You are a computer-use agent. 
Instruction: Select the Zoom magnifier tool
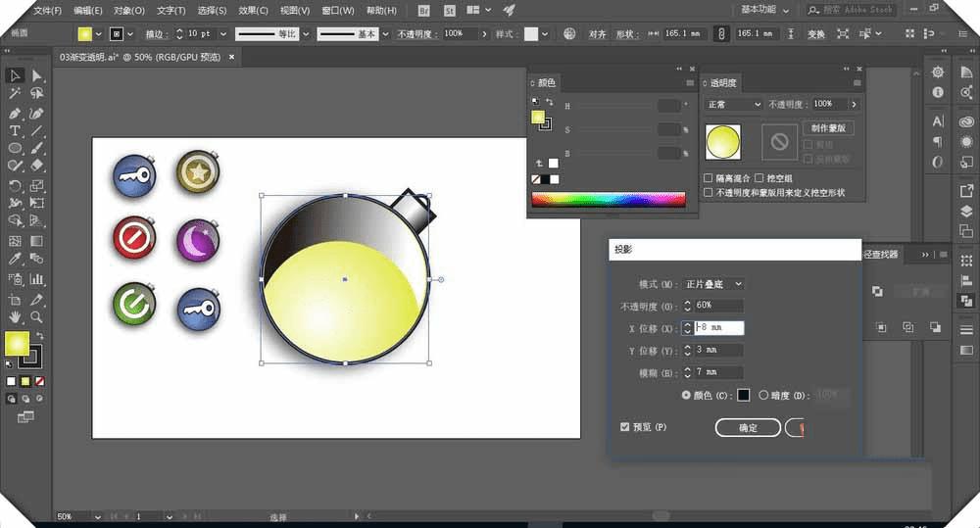click(36, 317)
